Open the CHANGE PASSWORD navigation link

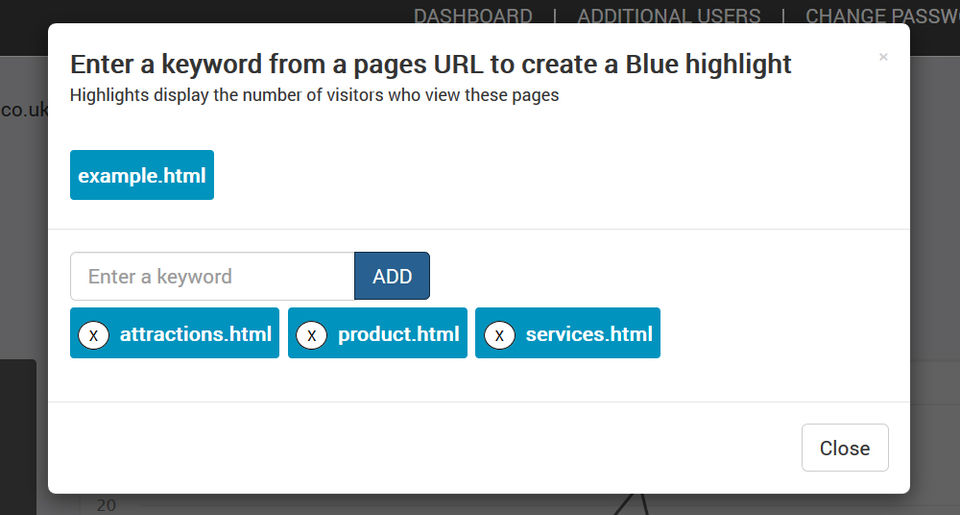[882, 15]
